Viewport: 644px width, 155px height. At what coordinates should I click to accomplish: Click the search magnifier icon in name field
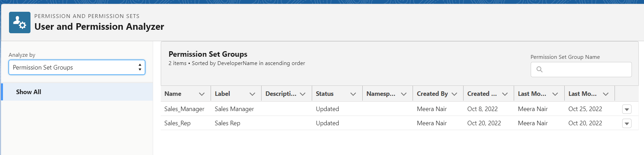[x=539, y=70]
